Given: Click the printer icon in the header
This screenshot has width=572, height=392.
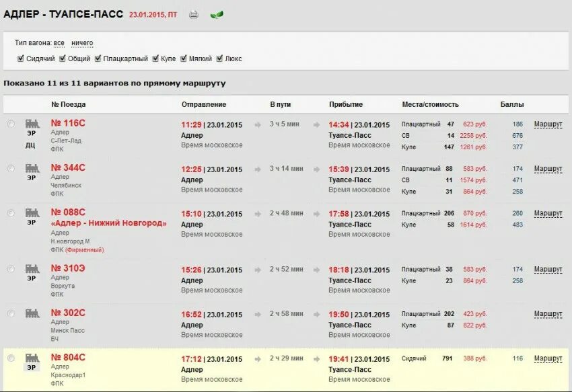Looking at the screenshot, I should 194,14.
